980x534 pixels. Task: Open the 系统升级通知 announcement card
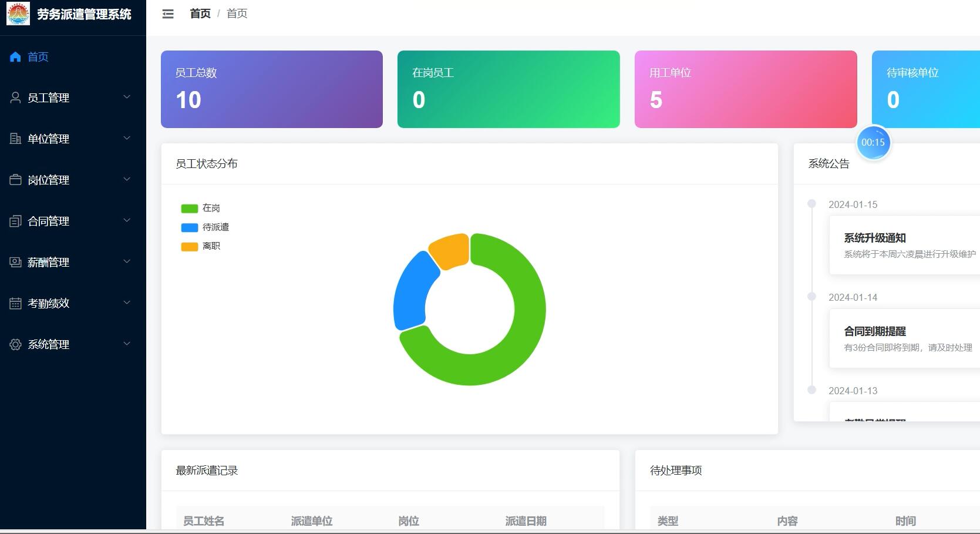coord(904,245)
